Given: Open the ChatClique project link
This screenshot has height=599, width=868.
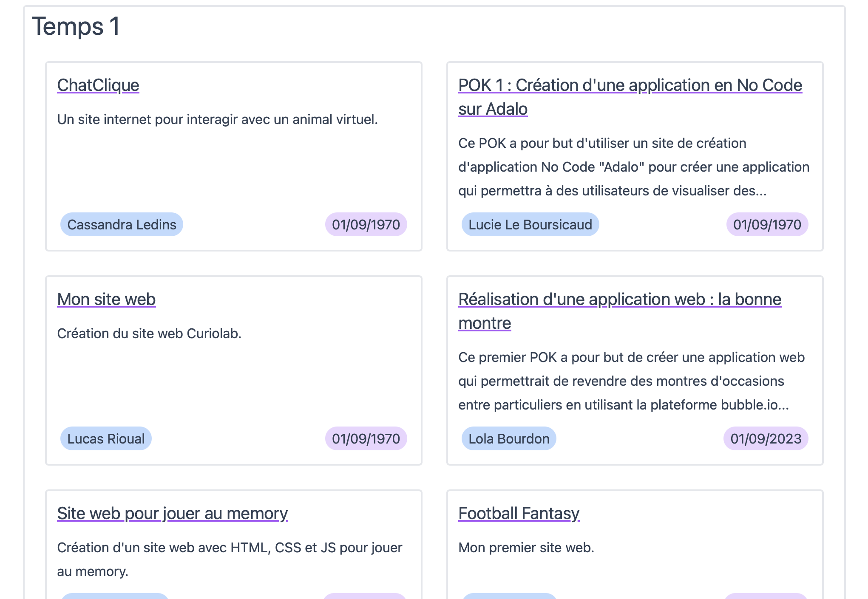Looking at the screenshot, I should point(98,85).
